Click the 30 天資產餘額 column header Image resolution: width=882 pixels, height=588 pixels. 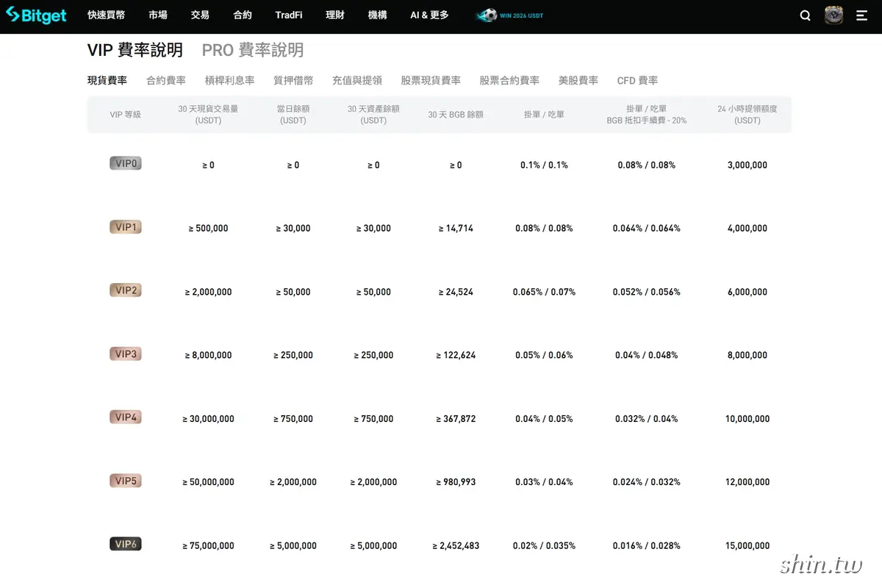tap(373, 114)
